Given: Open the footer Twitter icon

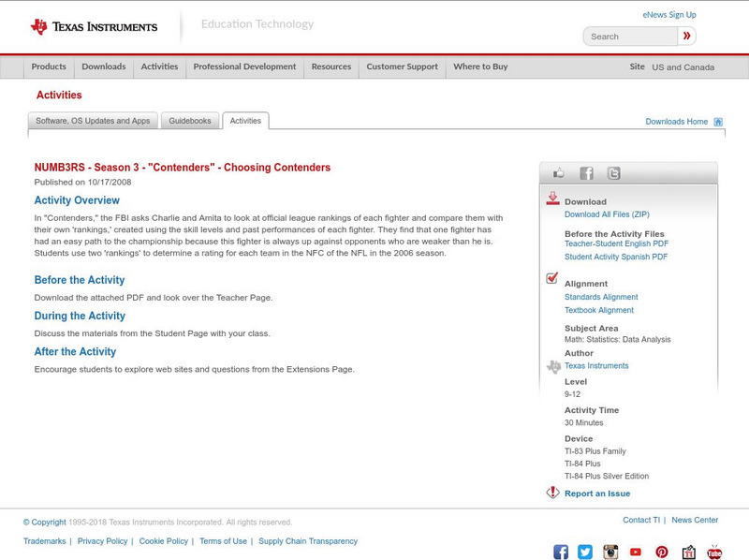Looking at the screenshot, I should pyautogui.click(x=585, y=552).
